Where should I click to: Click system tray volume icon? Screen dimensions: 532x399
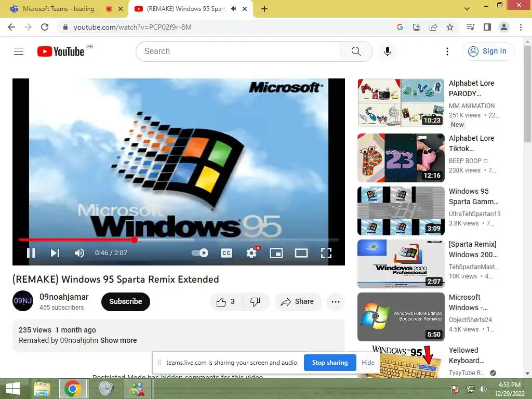tap(483, 389)
